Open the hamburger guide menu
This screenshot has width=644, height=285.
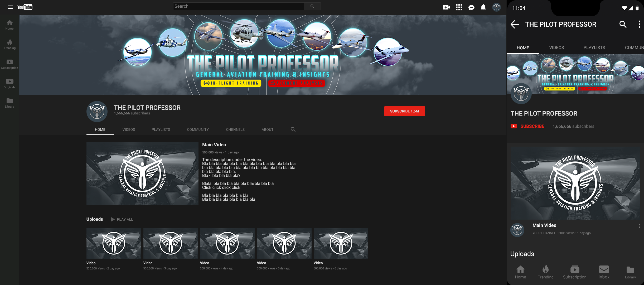(10, 7)
